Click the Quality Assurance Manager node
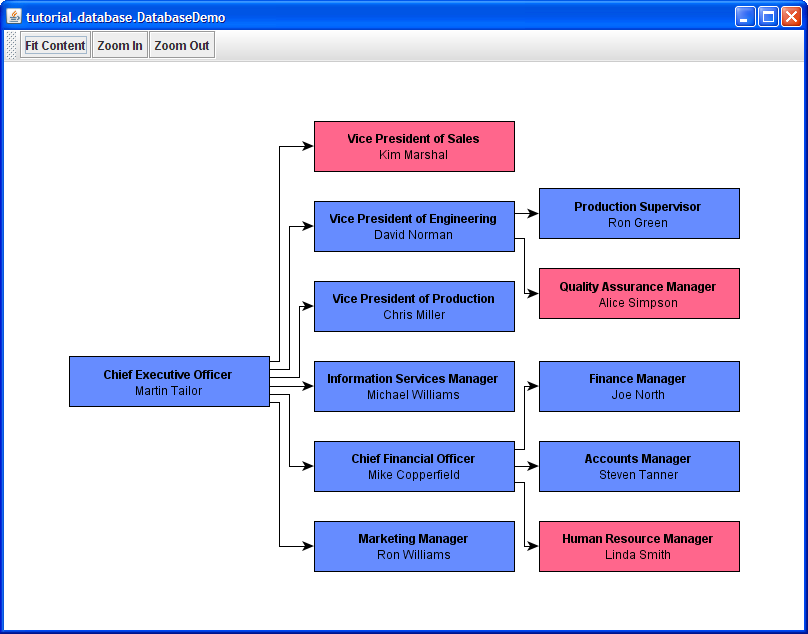808x634 pixels. tap(639, 294)
